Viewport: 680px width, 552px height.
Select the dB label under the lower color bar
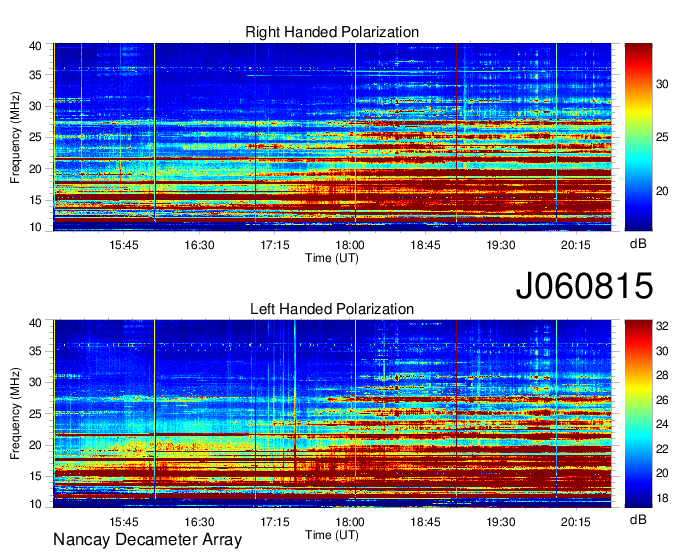coord(638,519)
